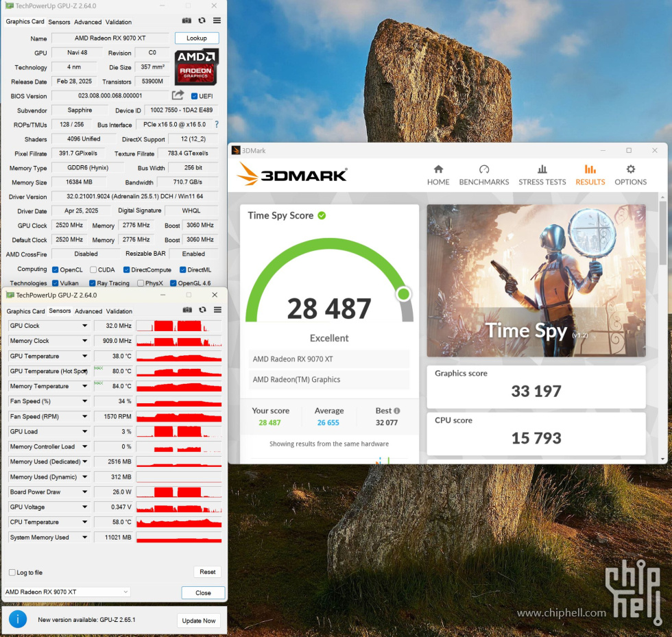Click the 3DMark results scrollbar
The height and width of the screenshot is (637, 672).
click(662, 232)
